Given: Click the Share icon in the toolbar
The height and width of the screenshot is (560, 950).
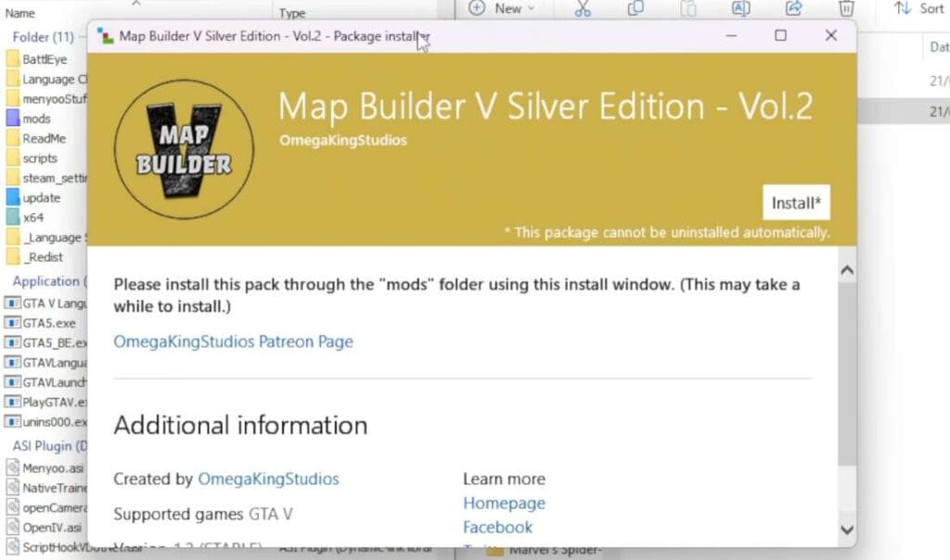Looking at the screenshot, I should point(794,8).
